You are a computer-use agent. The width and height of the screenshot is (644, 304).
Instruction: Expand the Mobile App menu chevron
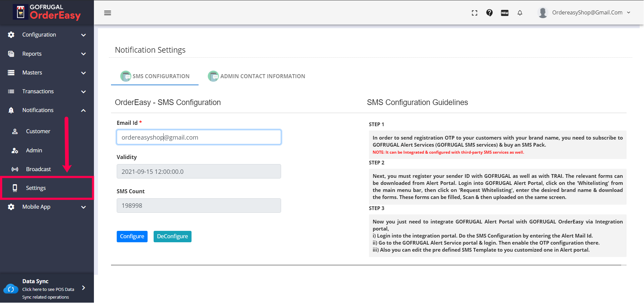click(84, 207)
